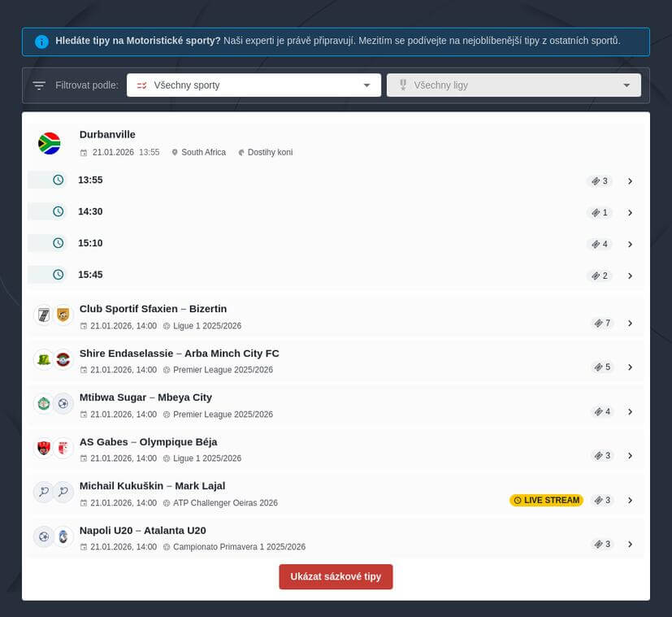The height and width of the screenshot is (617, 672).
Task: Click the location pin icon before South Africa
Action: click(174, 152)
